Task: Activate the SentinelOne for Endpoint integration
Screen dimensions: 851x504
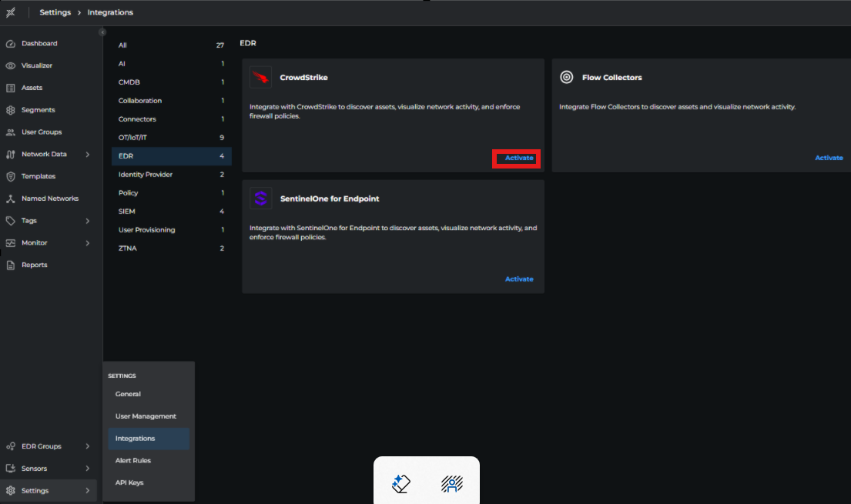Action: point(518,279)
